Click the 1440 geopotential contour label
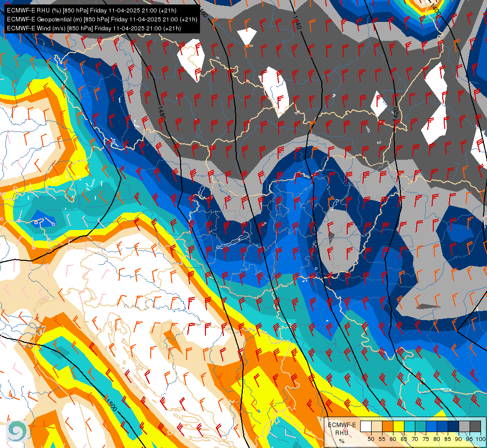 click(297, 22)
